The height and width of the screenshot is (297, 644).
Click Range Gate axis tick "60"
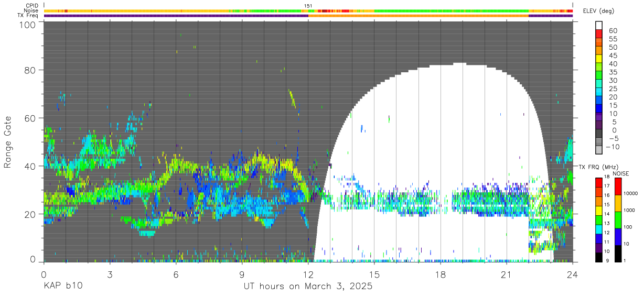pos(30,118)
